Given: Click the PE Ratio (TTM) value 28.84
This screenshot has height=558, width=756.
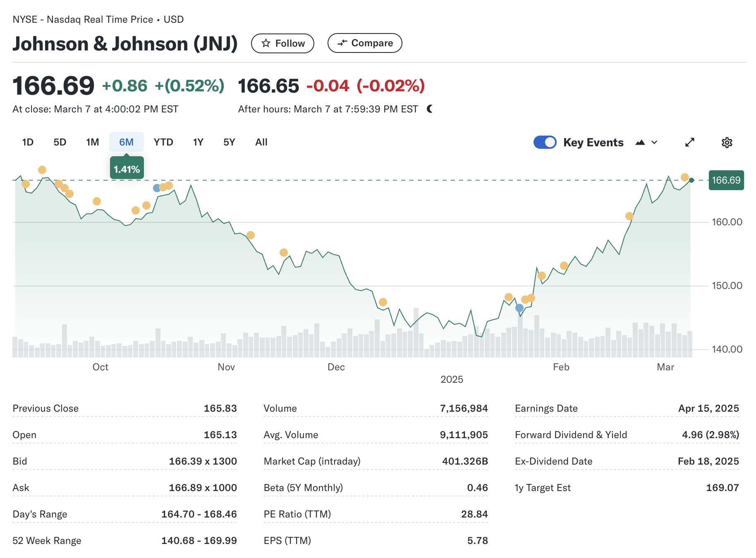Looking at the screenshot, I should (x=474, y=514).
